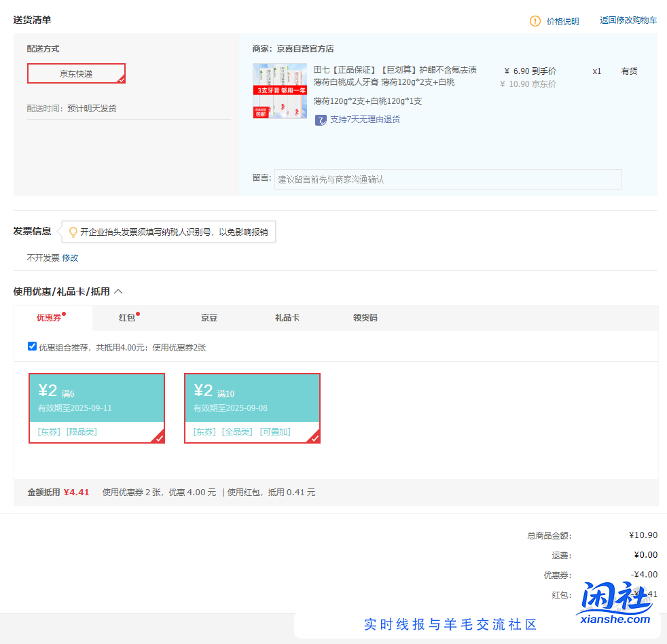Viewport: 667px width, 644px height.
Task: Open the 京豆 tab
Action: [209, 318]
